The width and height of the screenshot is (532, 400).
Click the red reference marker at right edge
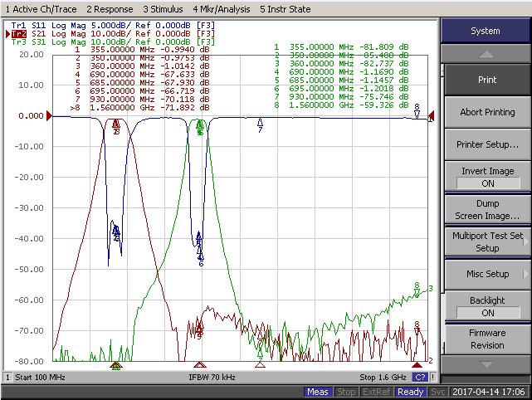point(432,115)
